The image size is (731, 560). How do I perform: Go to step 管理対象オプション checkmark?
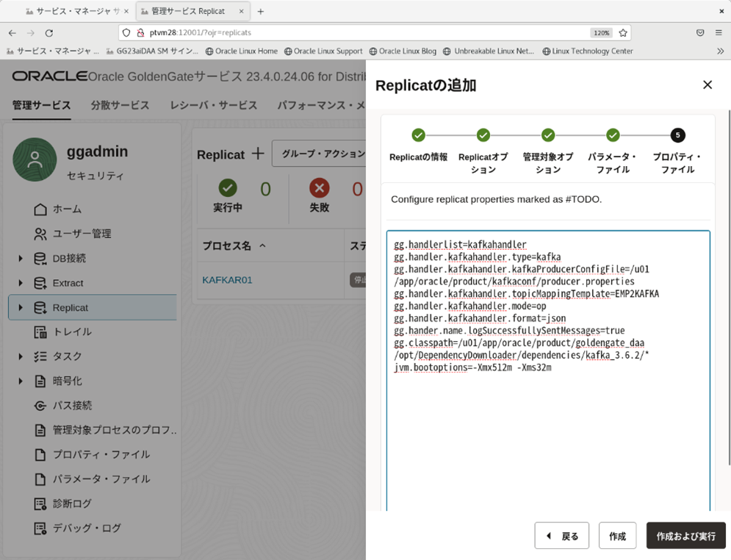(548, 135)
